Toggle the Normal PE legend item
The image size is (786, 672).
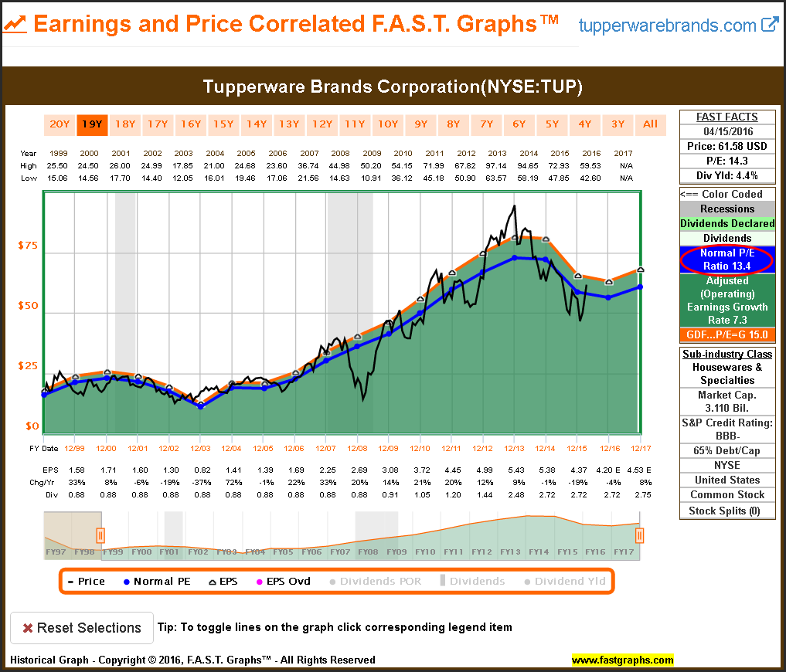coord(157,581)
